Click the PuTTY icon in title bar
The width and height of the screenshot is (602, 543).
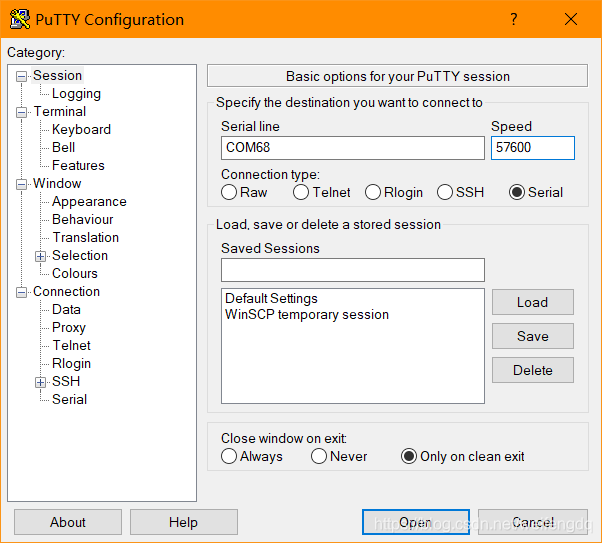click(x=20, y=19)
